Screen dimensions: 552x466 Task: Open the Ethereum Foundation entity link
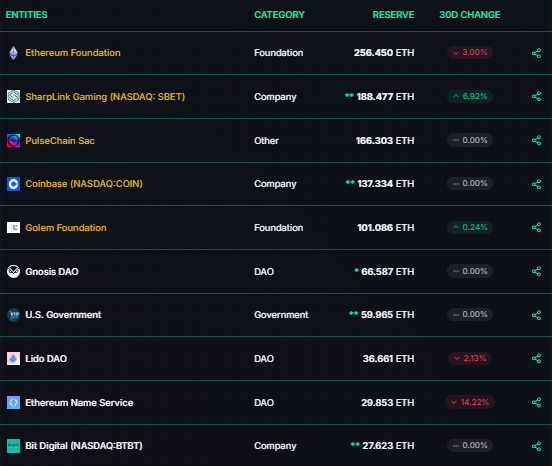click(73, 53)
